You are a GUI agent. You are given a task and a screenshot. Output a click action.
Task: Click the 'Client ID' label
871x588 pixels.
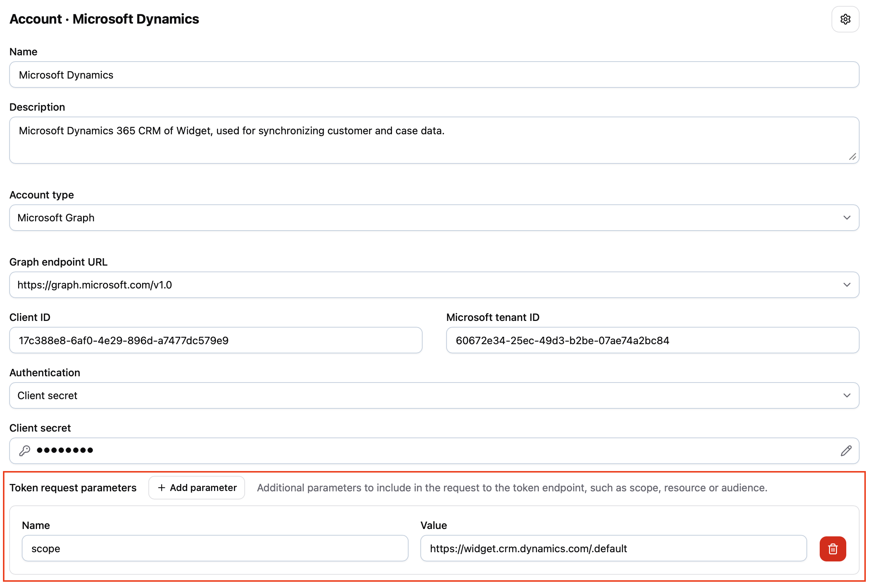point(30,317)
